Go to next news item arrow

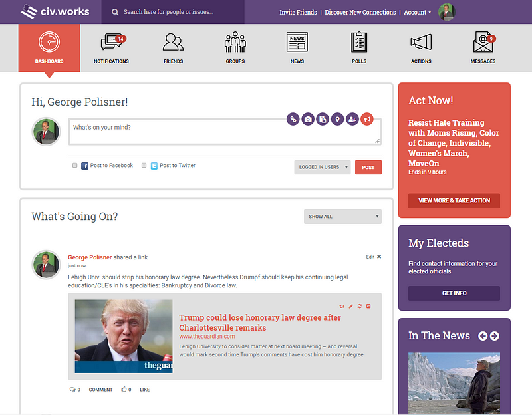[x=494, y=336]
